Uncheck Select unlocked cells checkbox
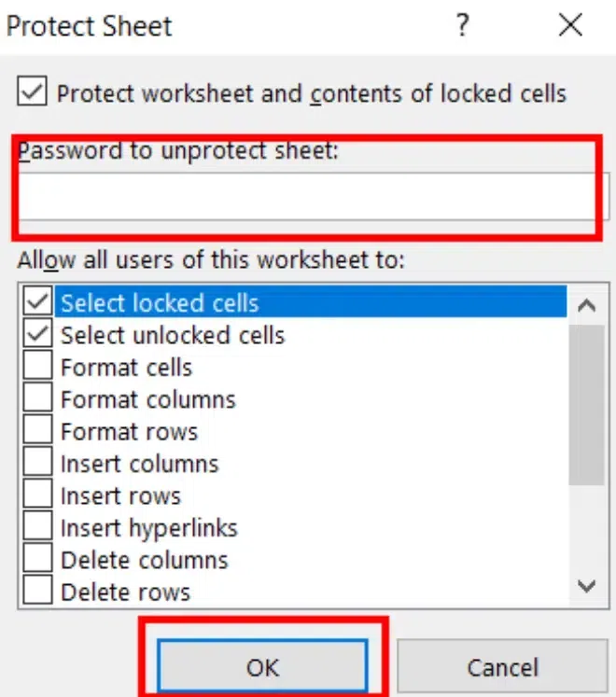The width and height of the screenshot is (616, 697). point(38,334)
